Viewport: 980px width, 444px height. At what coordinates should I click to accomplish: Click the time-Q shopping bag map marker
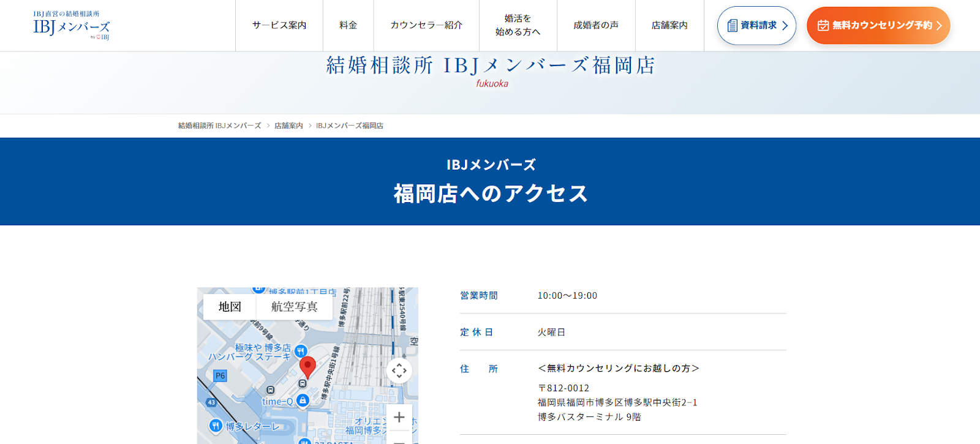303,401
